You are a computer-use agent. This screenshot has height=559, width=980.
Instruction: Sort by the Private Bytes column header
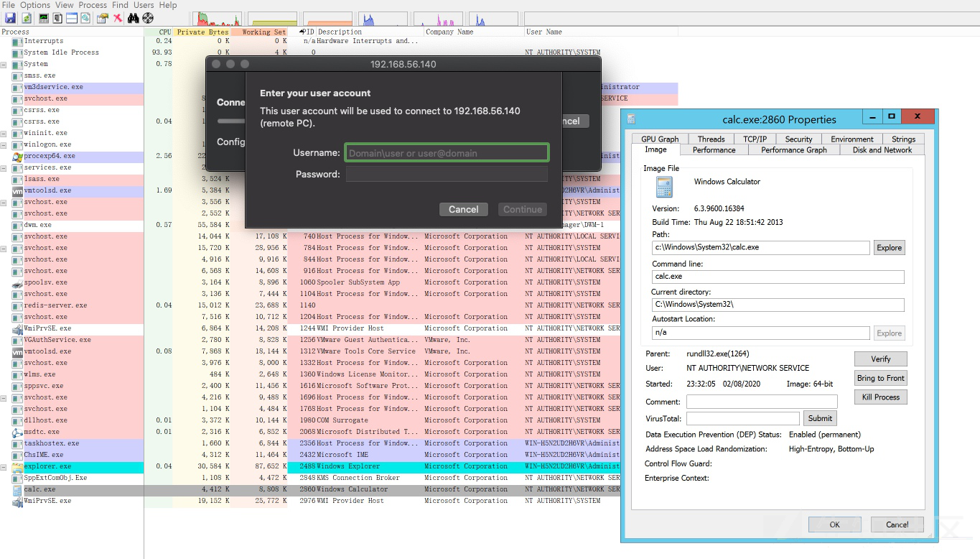coord(202,32)
